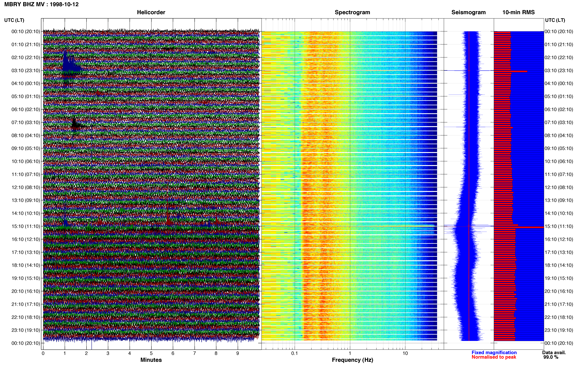Click the 09:10 (05:10) label beside the helicorder
Viewport: 588px width, 368px height.
point(26,148)
